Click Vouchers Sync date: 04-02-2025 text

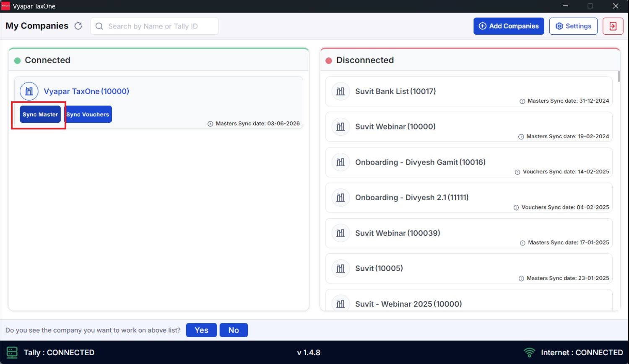point(565,207)
